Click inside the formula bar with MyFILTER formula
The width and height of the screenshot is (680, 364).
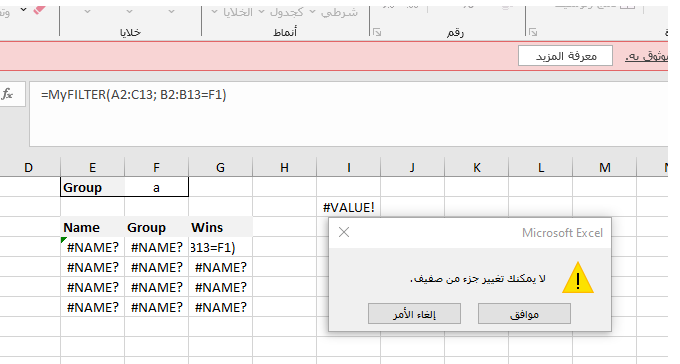point(348,114)
